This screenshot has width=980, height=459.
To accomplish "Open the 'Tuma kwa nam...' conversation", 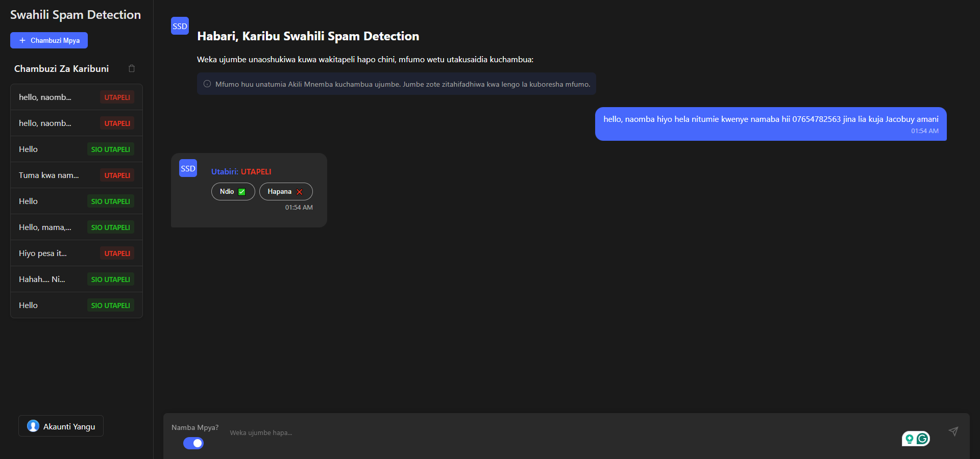I will [76, 175].
